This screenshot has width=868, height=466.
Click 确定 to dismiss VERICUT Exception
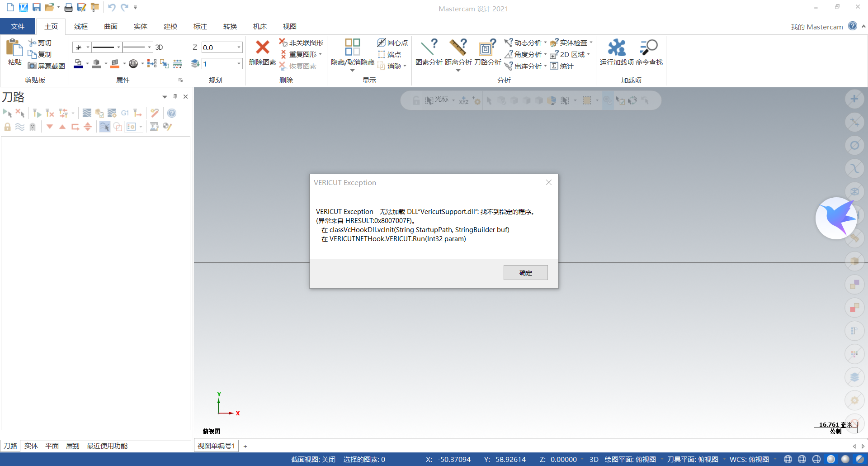[525, 272]
